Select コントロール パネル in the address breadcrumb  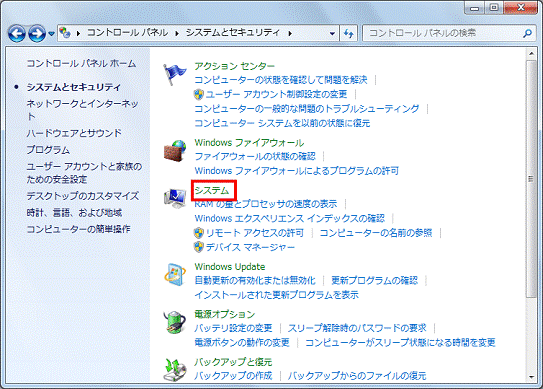pyautogui.click(x=127, y=33)
